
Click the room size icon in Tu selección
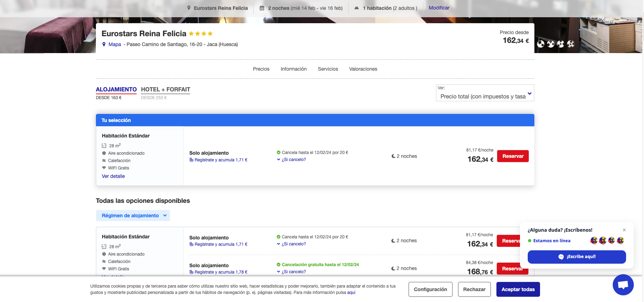point(104,146)
